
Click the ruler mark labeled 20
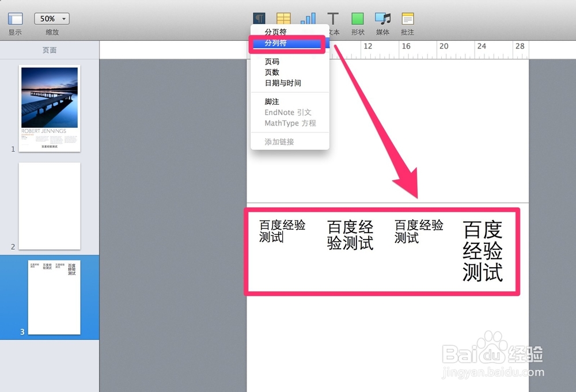[x=444, y=46]
